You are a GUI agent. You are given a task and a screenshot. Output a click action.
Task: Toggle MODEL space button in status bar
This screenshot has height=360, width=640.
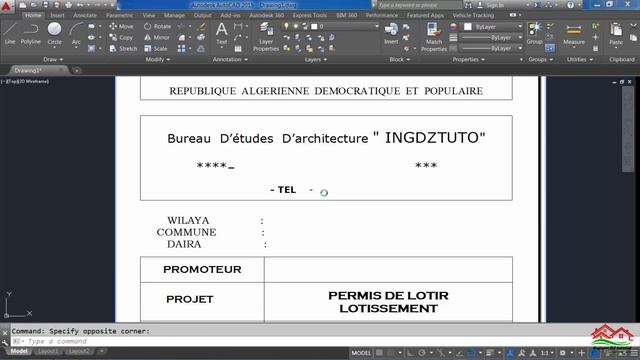361,353
